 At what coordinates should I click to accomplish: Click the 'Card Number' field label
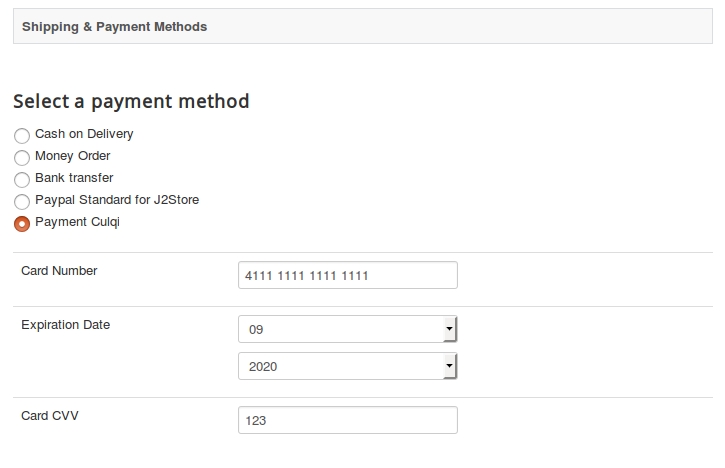click(59, 270)
